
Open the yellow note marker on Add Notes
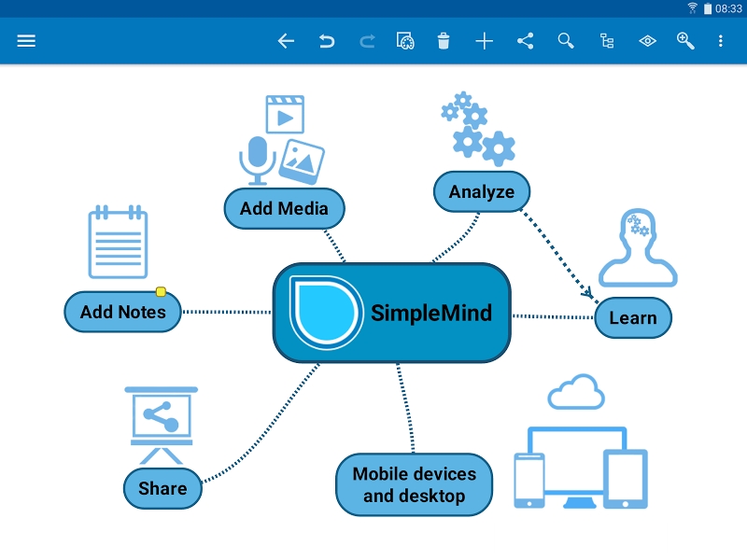click(x=161, y=291)
